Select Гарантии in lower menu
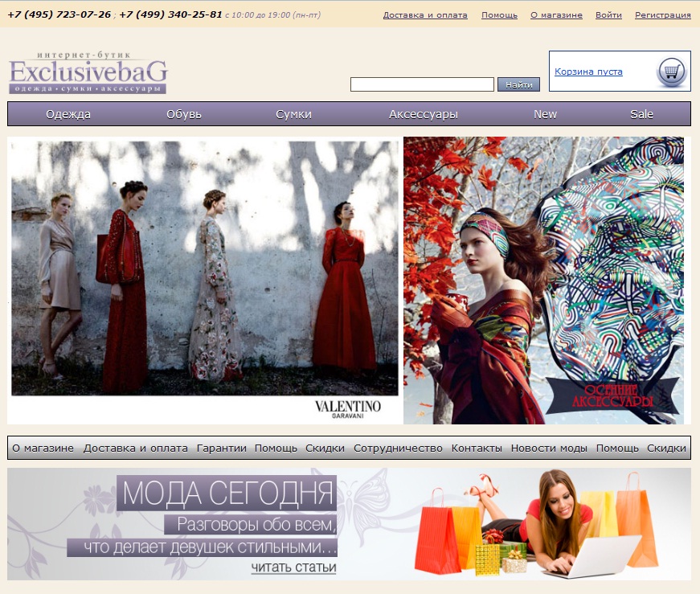Screen dimensions: 700x594 (x=222, y=448)
